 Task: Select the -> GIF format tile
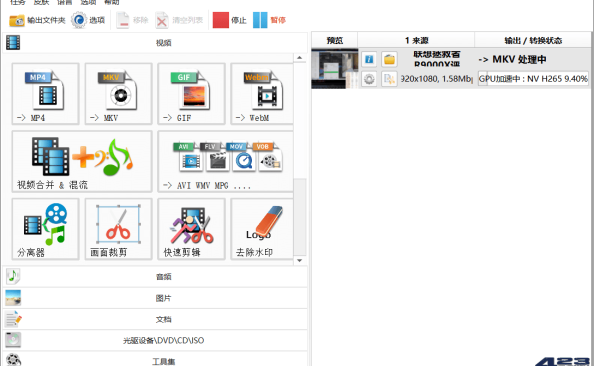[191, 94]
